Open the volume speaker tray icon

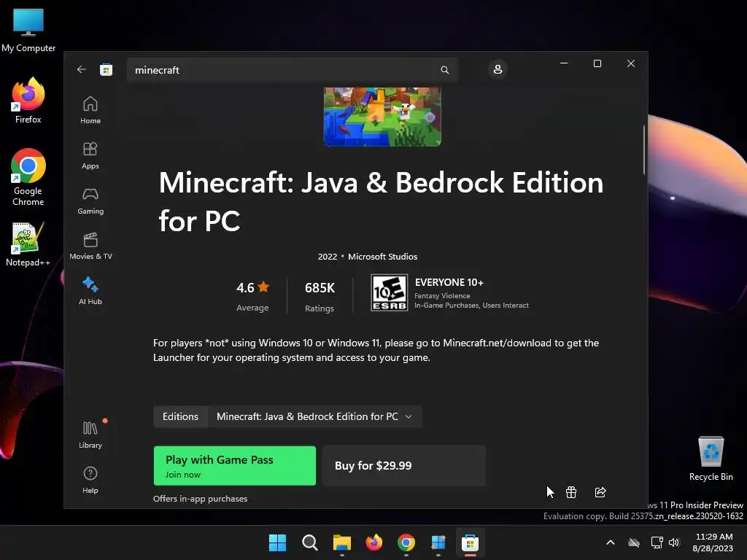(x=674, y=542)
